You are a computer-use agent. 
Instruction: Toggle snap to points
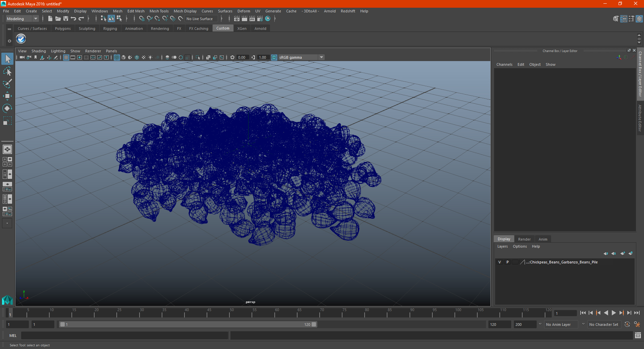pos(157,19)
